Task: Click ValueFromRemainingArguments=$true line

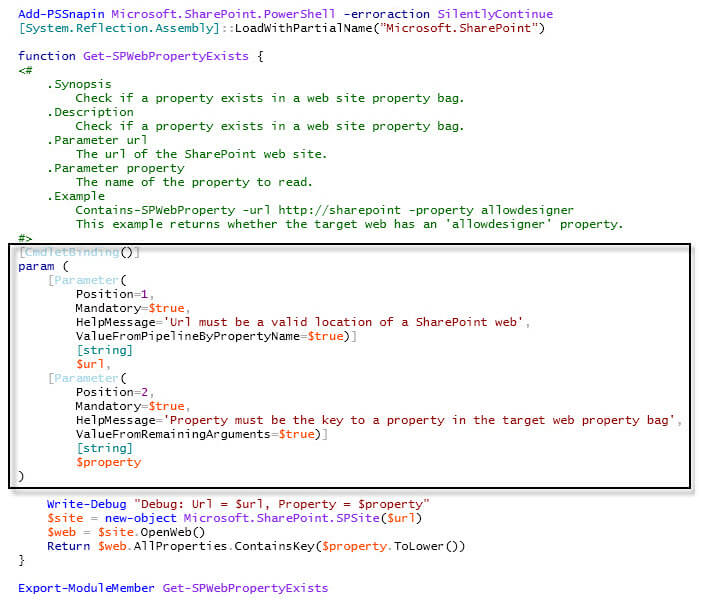Action: click(202, 434)
